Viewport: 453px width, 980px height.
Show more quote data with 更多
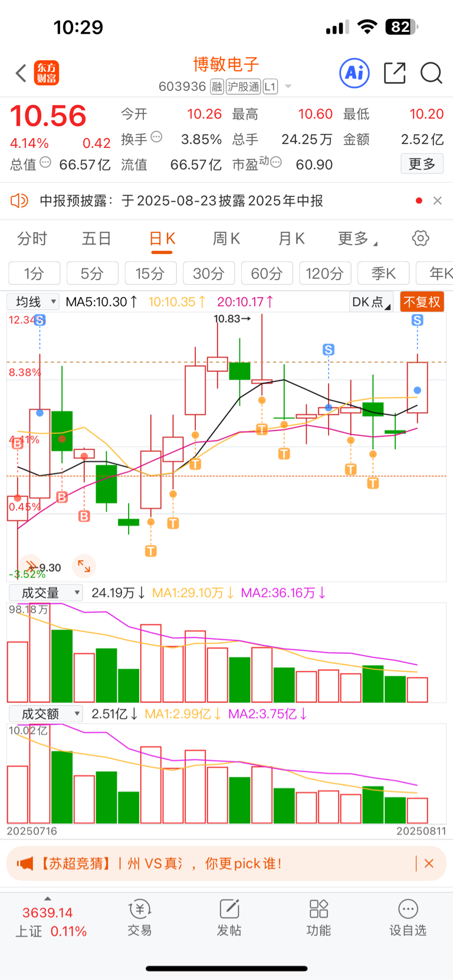(x=422, y=164)
